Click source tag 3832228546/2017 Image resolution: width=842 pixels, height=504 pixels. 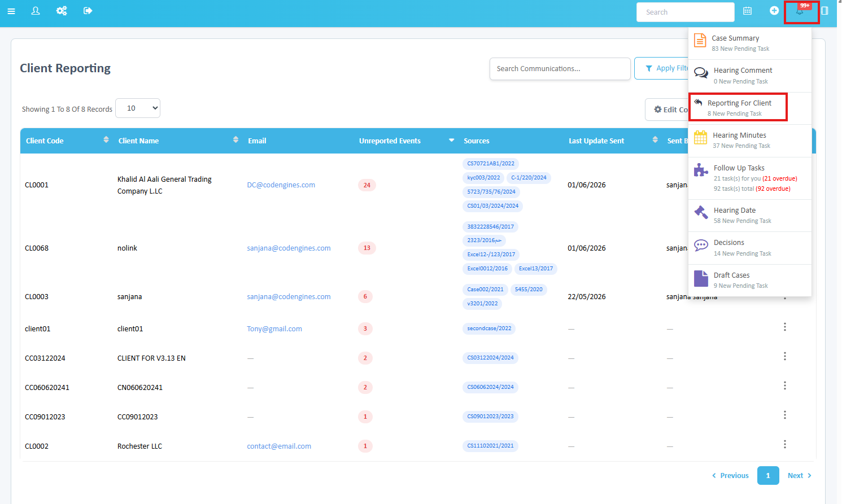coord(491,227)
